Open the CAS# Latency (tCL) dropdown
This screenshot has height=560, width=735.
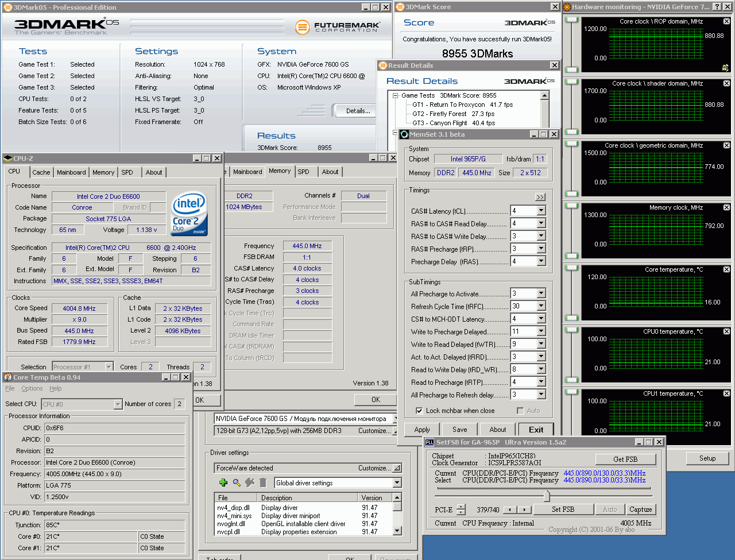point(541,211)
